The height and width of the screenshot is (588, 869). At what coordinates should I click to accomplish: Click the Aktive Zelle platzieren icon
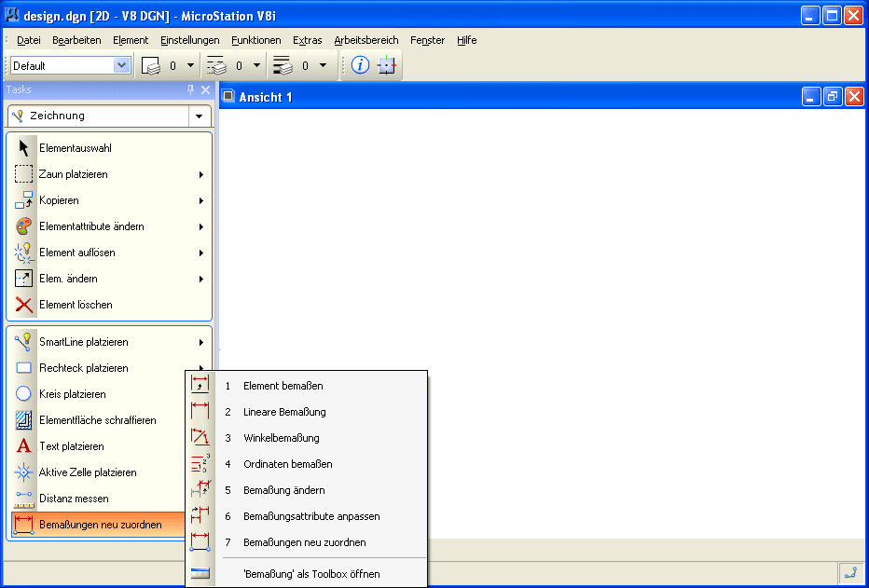pos(24,472)
